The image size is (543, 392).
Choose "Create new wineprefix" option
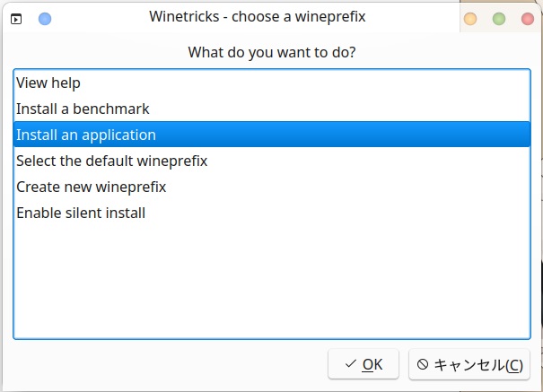[91, 187]
